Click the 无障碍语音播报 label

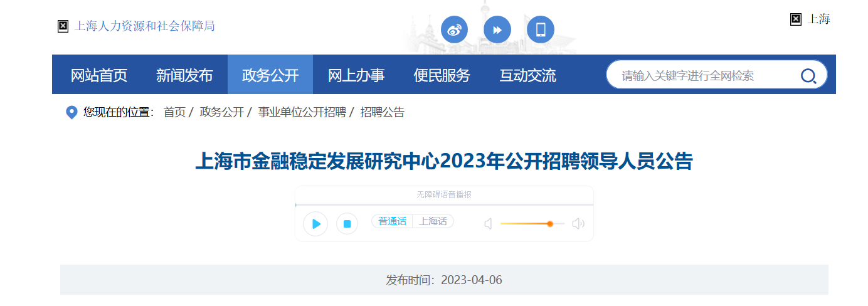(444, 195)
